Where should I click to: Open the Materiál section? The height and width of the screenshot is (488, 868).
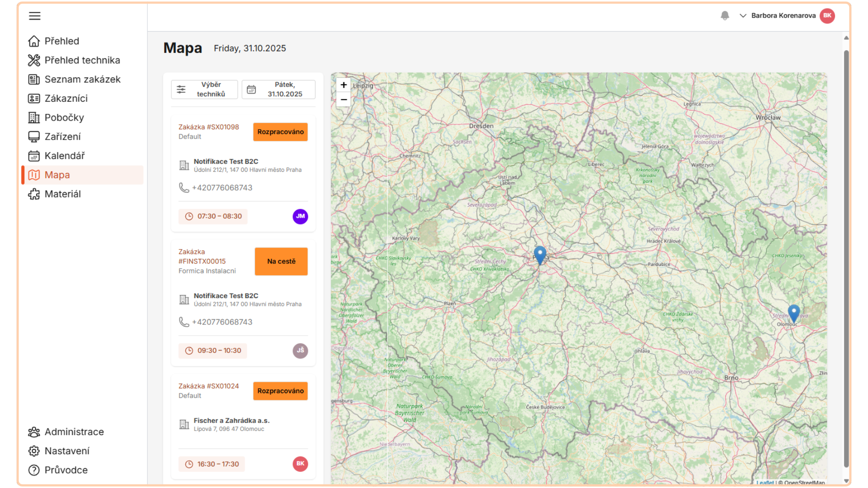coord(62,194)
